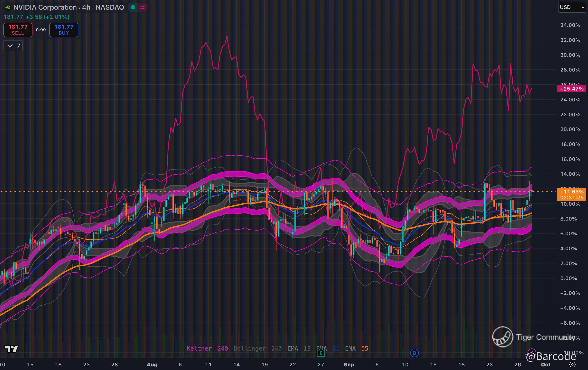Open the dividend D marker

click(414, 353)
